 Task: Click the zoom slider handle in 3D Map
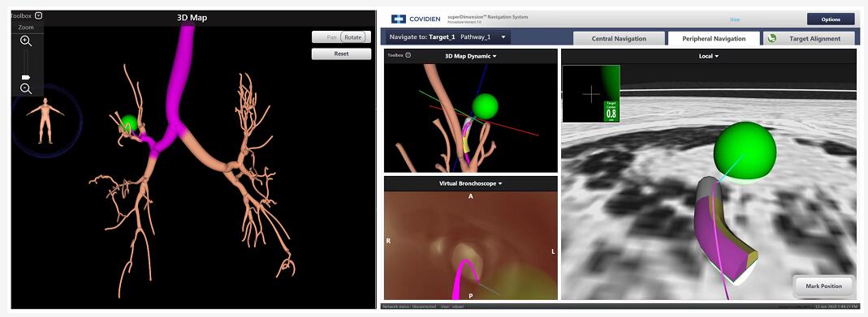click(25, 77)
